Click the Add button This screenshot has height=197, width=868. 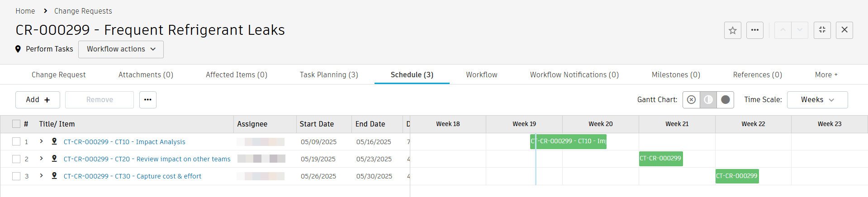[38, 100]
